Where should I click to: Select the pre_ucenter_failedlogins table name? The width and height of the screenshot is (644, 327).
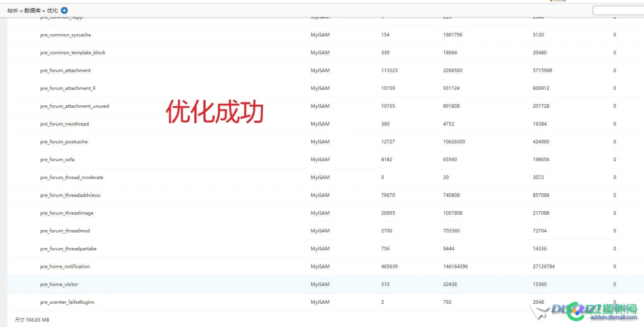(67, 302)
